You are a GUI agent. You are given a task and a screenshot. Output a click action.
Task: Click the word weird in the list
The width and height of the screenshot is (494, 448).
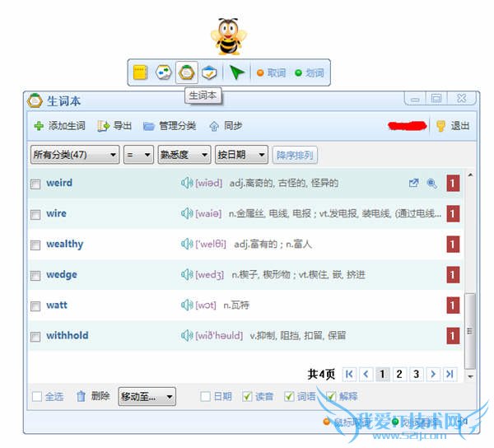click(x=59, y=183)
